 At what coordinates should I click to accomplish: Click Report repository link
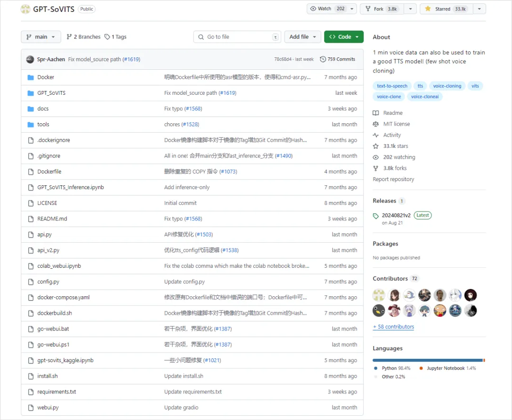click(393, 179)
